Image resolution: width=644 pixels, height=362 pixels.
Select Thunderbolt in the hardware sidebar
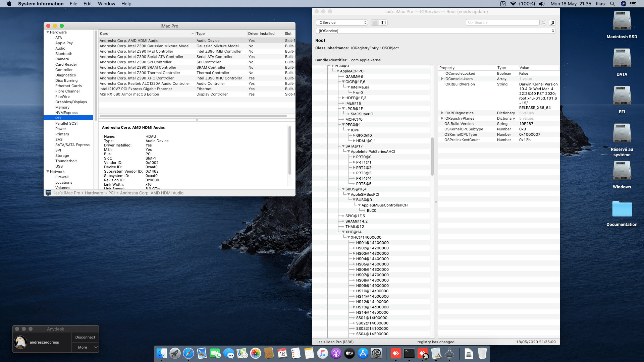(66, 161)
